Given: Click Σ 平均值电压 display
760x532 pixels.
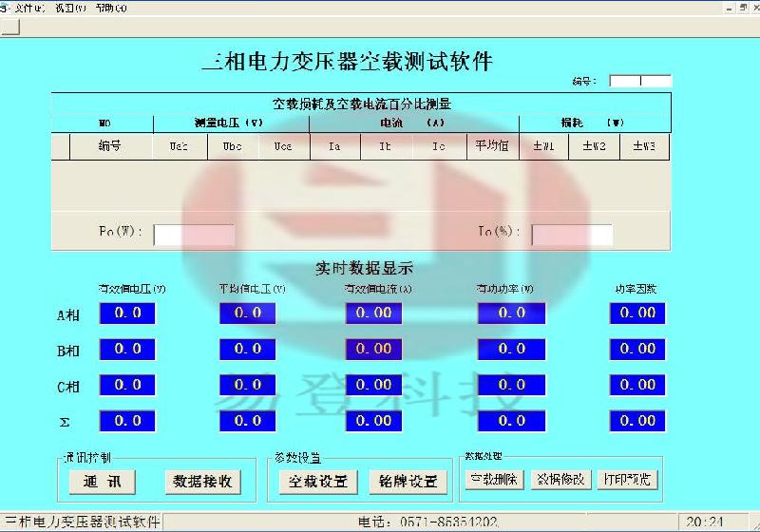Looking at the screenshot, I should point(248,421).
